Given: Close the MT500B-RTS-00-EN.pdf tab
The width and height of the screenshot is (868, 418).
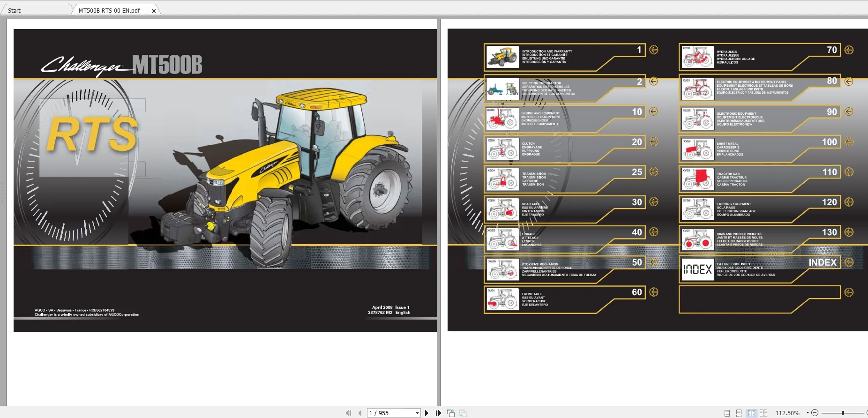Looking at the screenshot, I should 153,11.
